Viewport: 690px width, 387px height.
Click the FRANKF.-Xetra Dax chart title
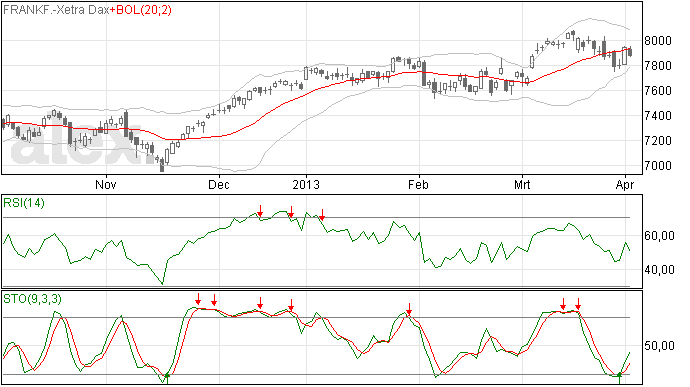point(56,10)
